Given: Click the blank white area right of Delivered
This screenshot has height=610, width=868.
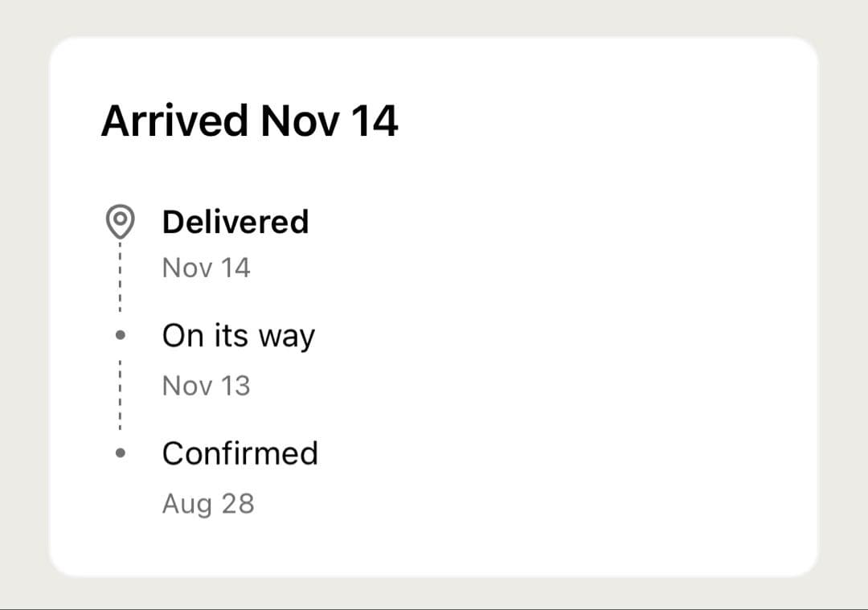Looking at the screenshot, I should (563, 222).
